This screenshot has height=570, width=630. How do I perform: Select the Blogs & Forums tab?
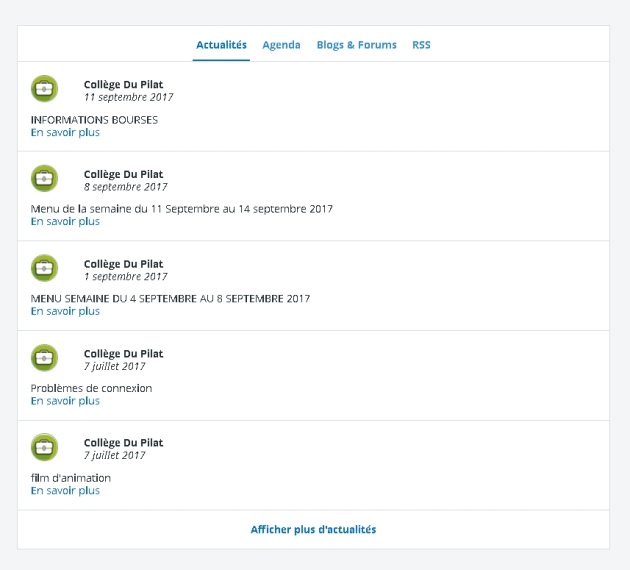[356, 45]
